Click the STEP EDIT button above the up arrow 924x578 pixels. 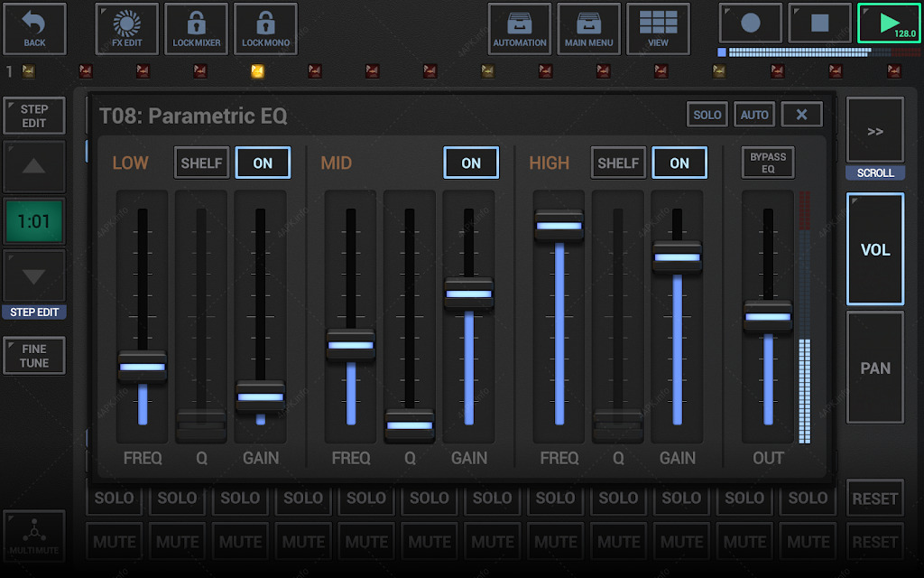coord(34,116)
